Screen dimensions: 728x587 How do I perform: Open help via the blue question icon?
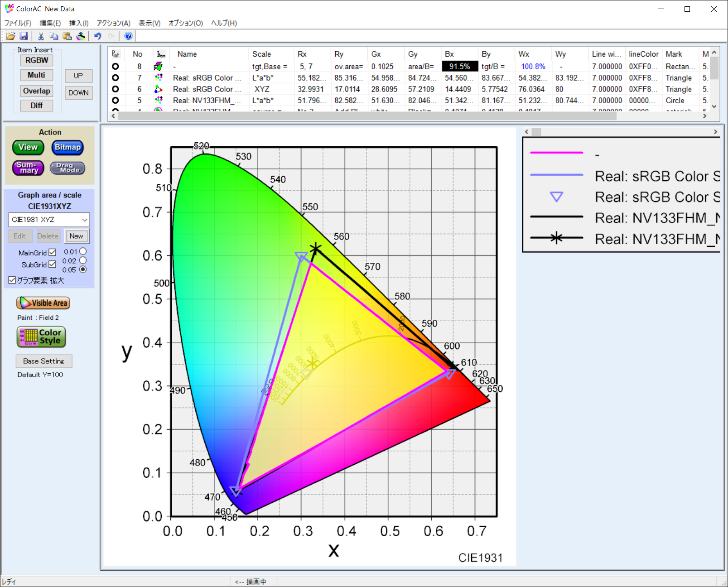pos(129,36)
